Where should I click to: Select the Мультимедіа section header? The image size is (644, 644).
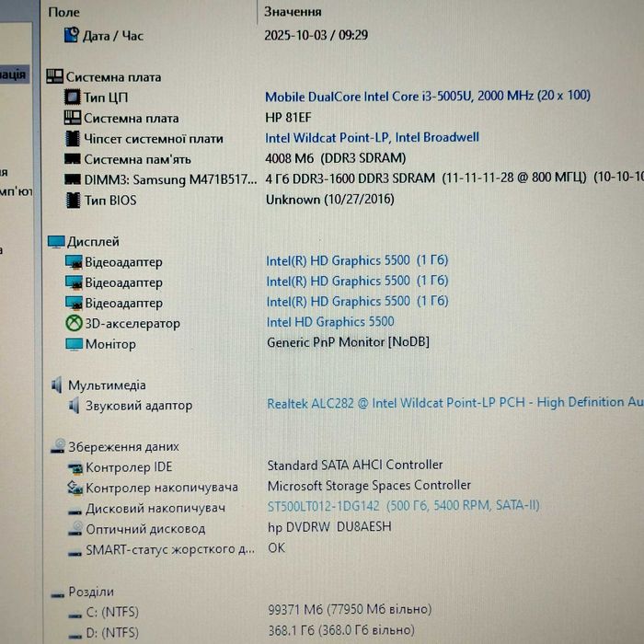[x=107, y=385]
